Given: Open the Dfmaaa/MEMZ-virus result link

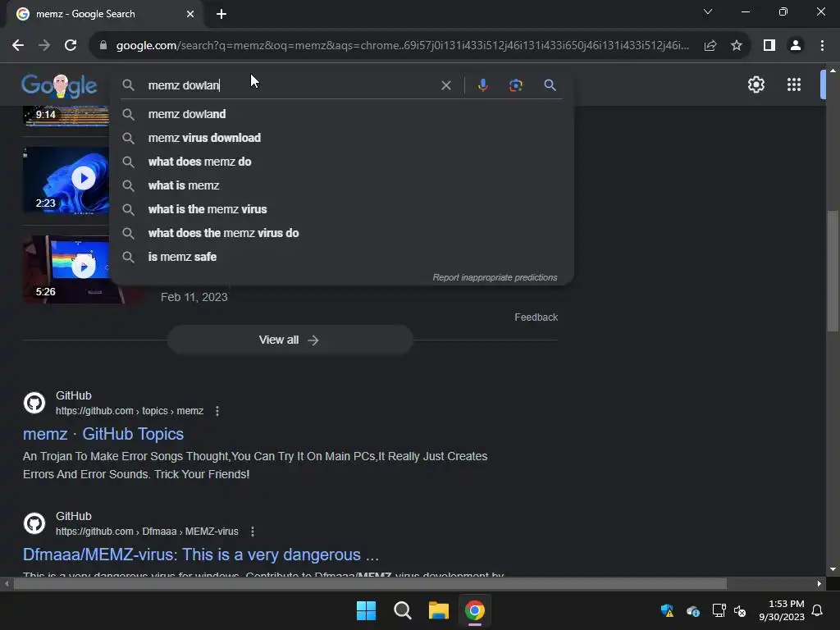Looking at the screenshot, I should click(200, 555).
